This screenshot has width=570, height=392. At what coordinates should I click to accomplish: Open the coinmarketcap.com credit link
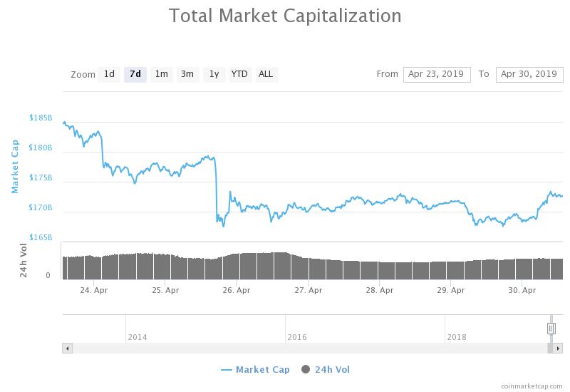click(532, 386)
